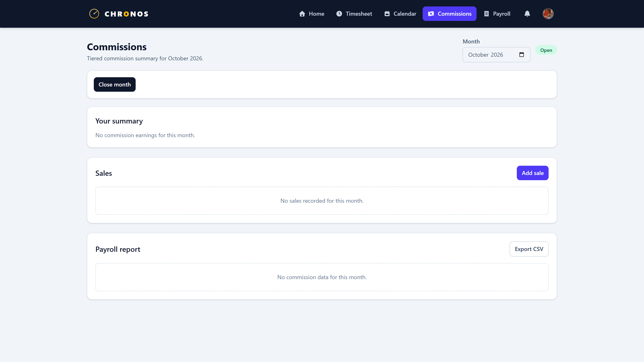Export the payroll report as CSV
Image resolution: width=644 pixels, height=362 pixels.
(x=529, y=249)
